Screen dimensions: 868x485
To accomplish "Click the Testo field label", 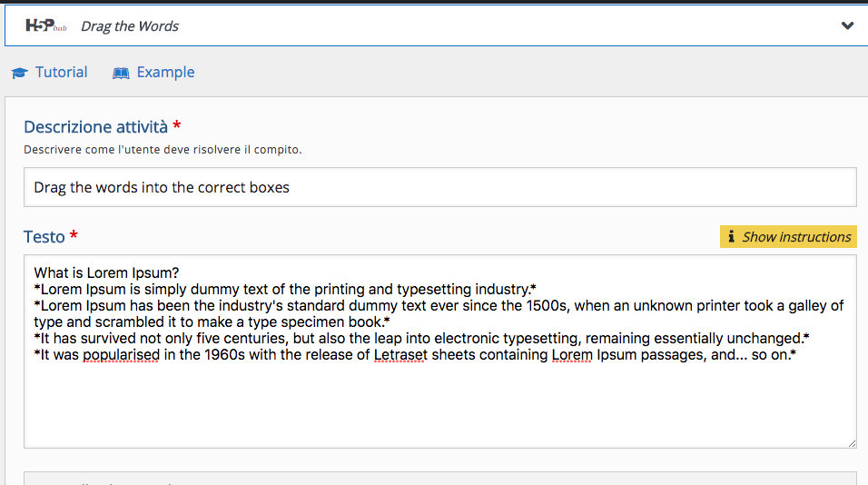I will (x=44, y=237).
